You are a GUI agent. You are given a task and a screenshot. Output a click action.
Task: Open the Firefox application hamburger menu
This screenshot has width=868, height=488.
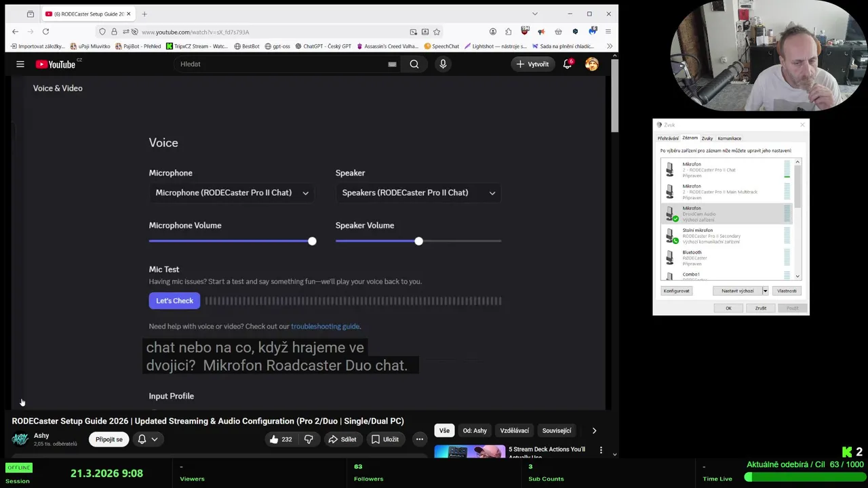click(x=608, y=32)
